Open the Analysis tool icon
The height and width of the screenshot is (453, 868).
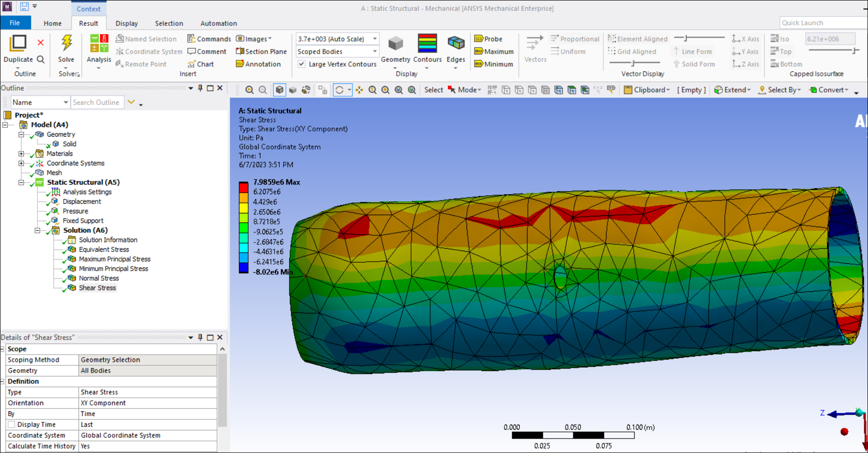pyautogui.click(x=99, y=43)
